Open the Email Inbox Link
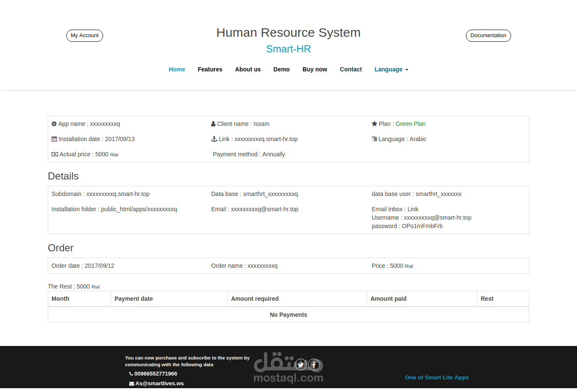This screenshot has height=392, width=577. (413, 209)
